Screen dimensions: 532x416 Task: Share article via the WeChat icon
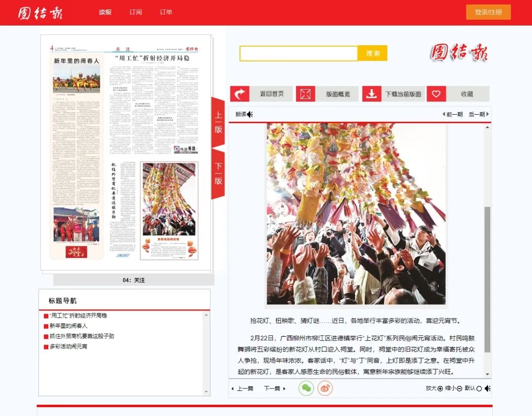tap(306, 388)
